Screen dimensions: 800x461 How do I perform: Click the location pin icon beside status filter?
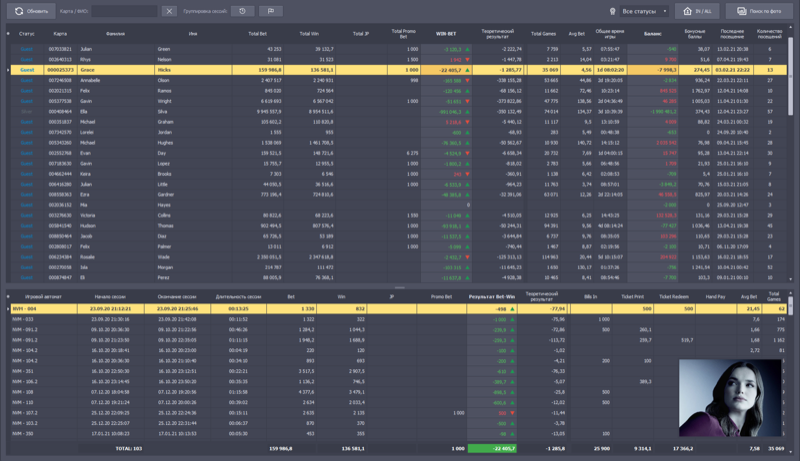click(x=612, y=11)
